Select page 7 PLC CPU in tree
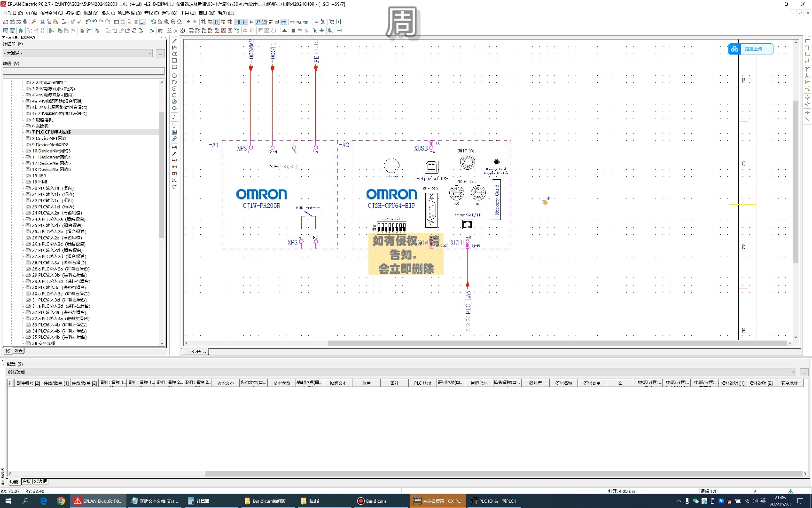 52,132
